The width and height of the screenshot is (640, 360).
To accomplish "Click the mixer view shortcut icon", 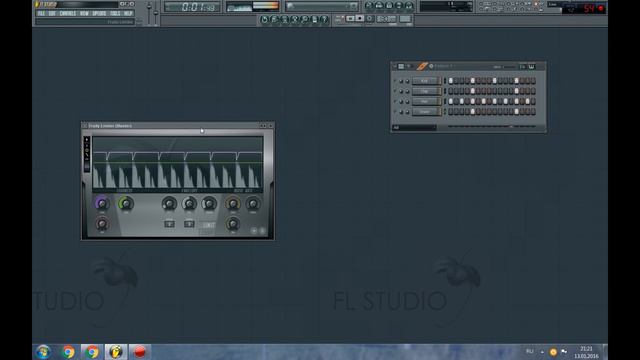I will coord(409,5).
